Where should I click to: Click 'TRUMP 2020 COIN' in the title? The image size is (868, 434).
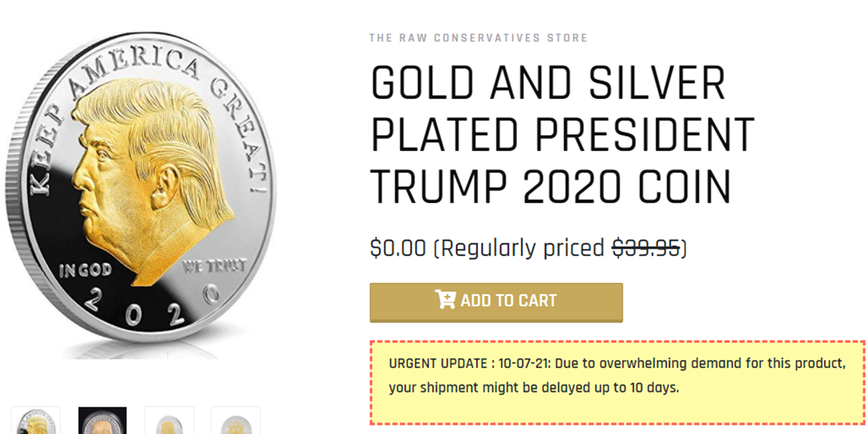pyautogui.click(x=550, y=187)
